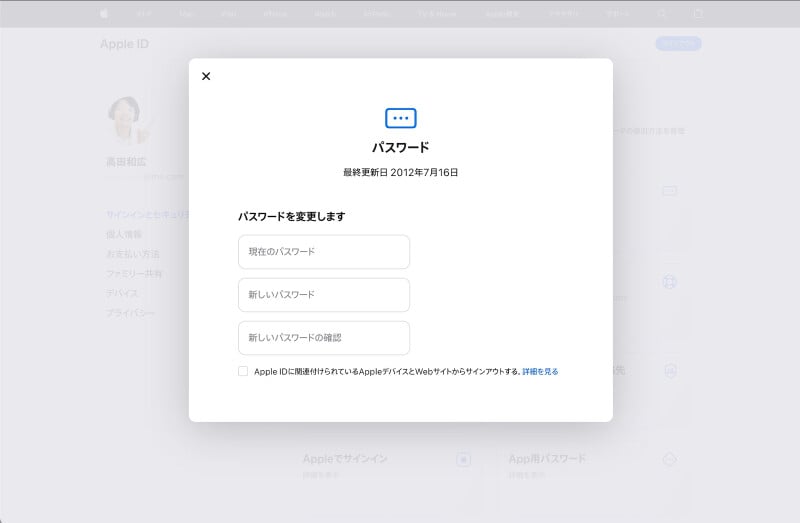Click the Apple ID page title
This screenshot has width=800, height=523.
(x=124, y=44)
